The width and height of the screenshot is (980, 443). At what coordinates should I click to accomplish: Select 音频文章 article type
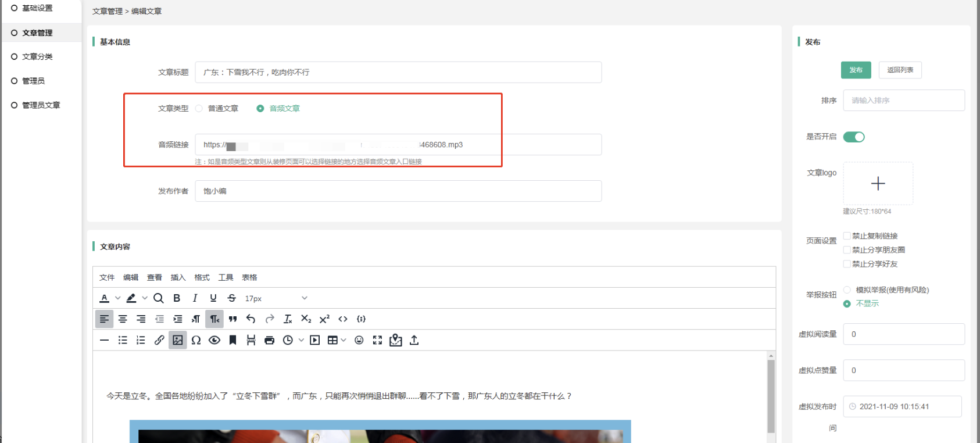[278, 109]
